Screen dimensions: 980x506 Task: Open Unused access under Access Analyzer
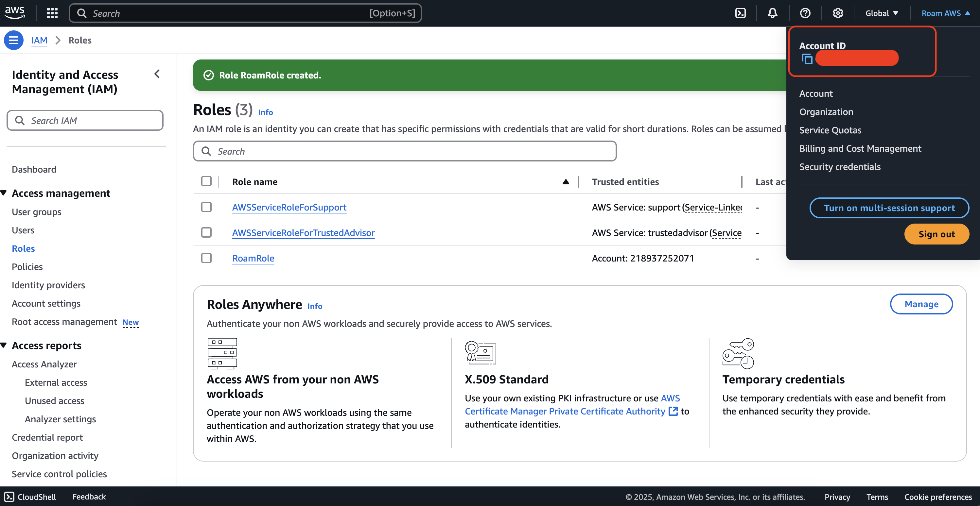[x=54, y=400]
